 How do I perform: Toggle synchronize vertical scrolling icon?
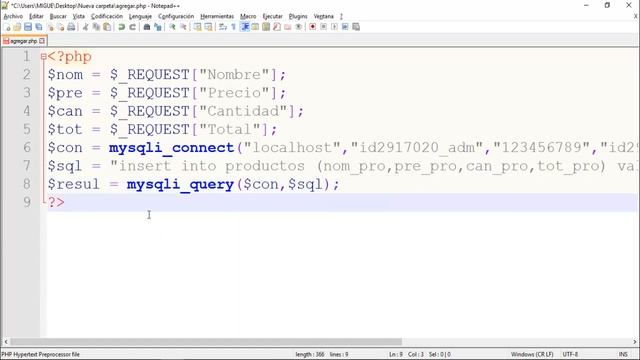pyautogui.click(x=198, y=27)
